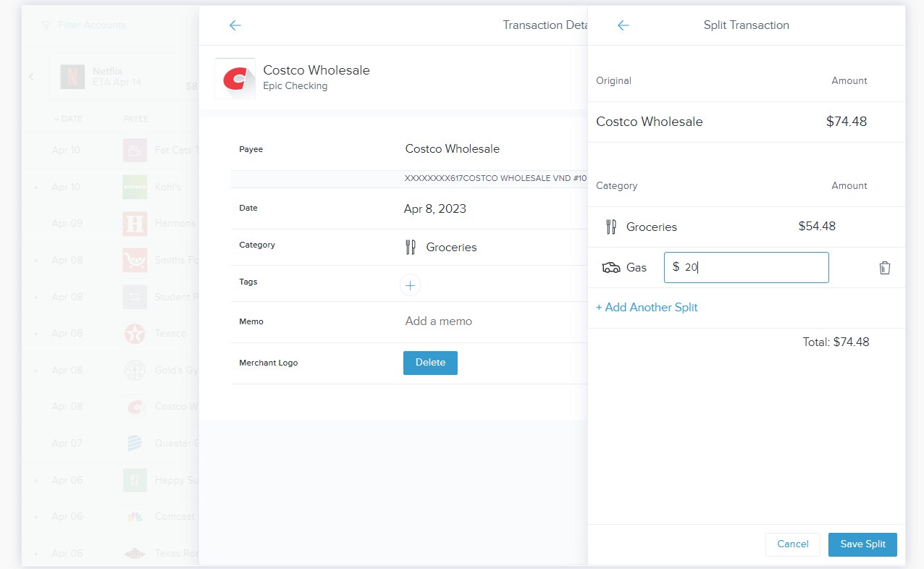The image size is (924, 569).
Task: Click Apr 07 date in list
Action: click(x=66, y=443)
